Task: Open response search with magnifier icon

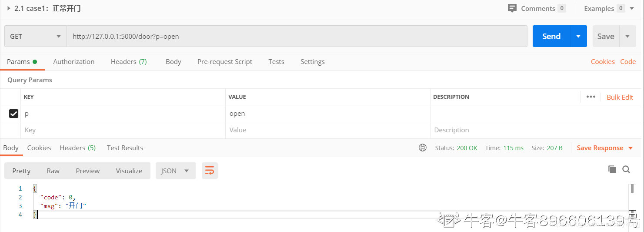Action: coord(626,169)
